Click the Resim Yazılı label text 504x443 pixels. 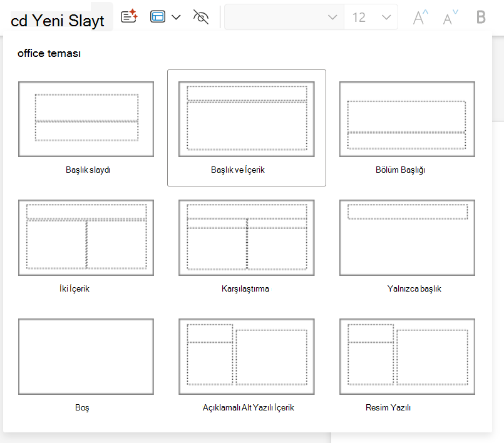388,407
